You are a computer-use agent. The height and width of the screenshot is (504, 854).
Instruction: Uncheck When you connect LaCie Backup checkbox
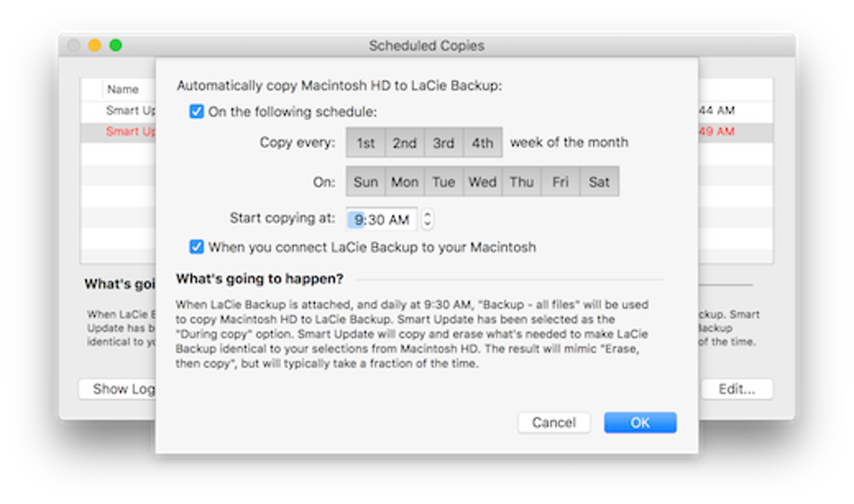(197, 247)
